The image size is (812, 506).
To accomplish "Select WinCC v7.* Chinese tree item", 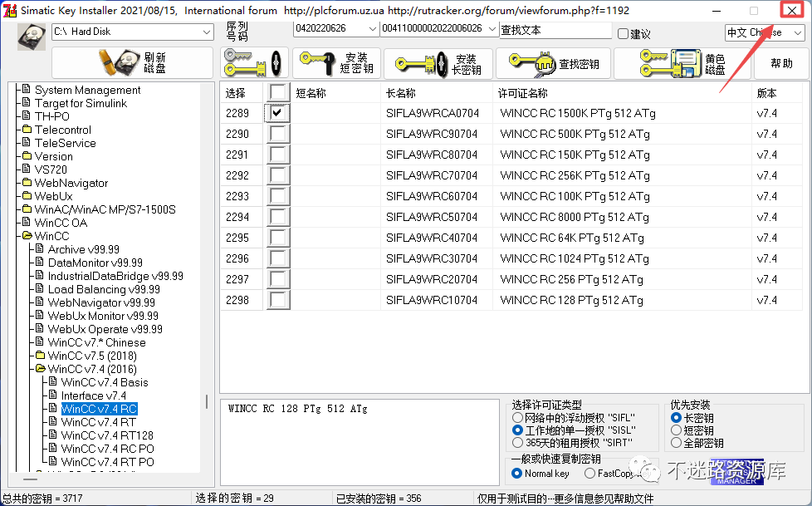I will [x=96, y=342].
